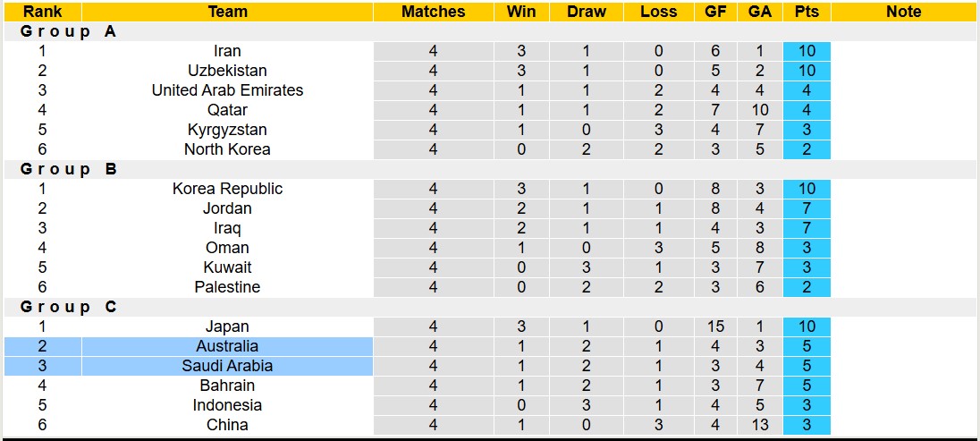Click China's goals-against value of 13
The image size is (980, 441).
point(760,425)
